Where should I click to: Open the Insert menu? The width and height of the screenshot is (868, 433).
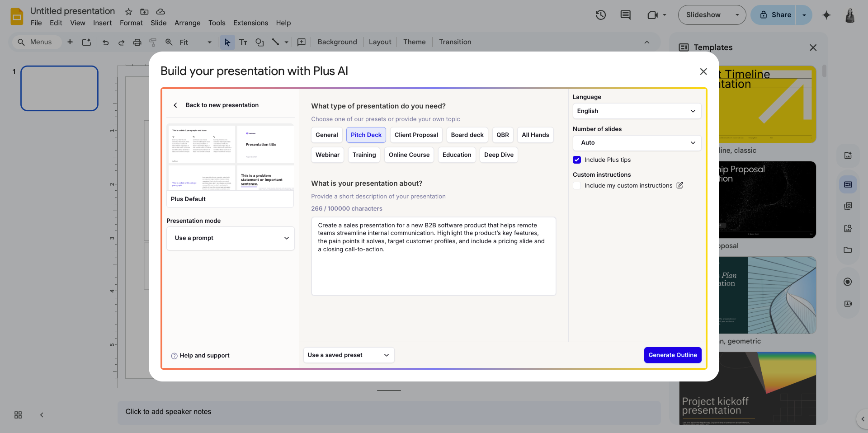tap(102, 23)
